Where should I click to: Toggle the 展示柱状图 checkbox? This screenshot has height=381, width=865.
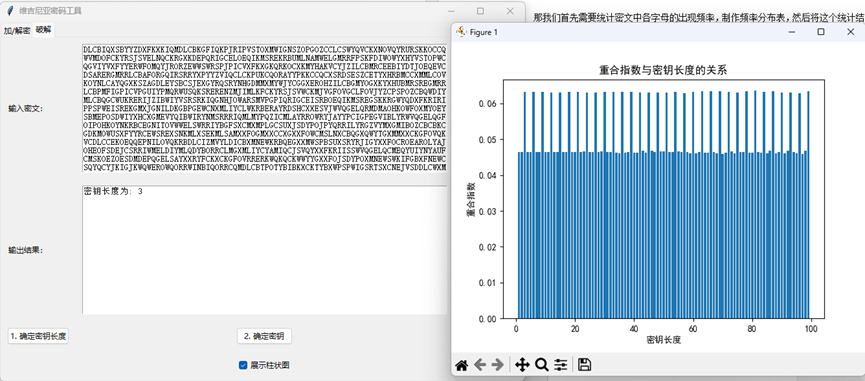click(243, 365)
